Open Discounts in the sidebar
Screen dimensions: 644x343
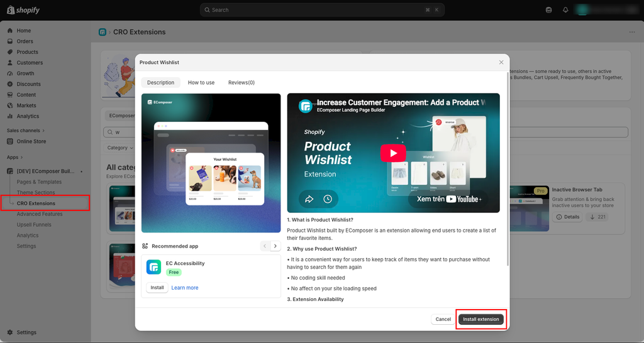coord(28,84)
